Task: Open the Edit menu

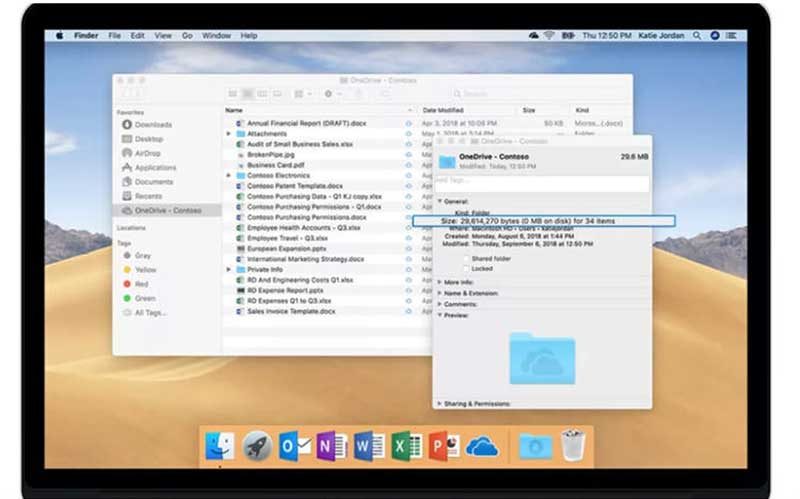Action: (137, 36)
